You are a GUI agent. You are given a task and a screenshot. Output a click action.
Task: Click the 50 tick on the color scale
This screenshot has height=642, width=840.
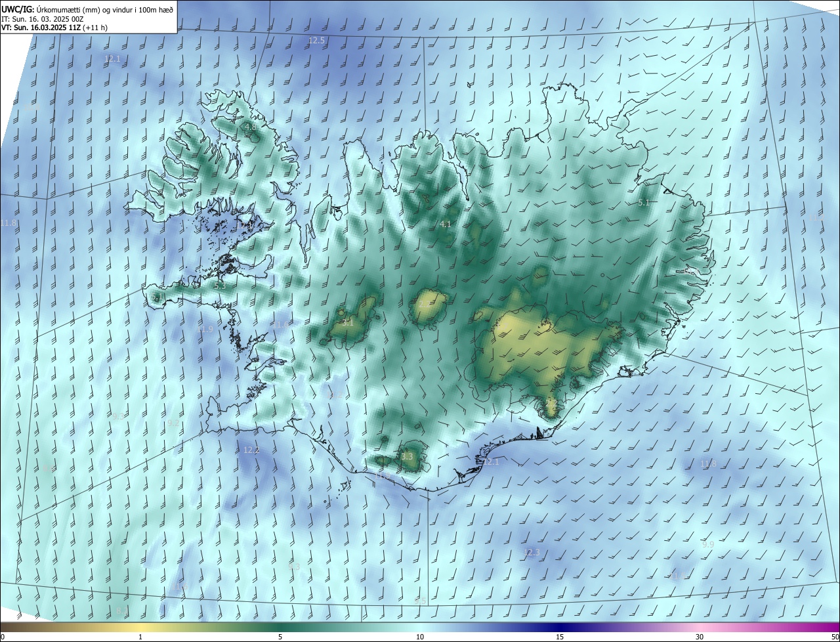click(835, 637)
